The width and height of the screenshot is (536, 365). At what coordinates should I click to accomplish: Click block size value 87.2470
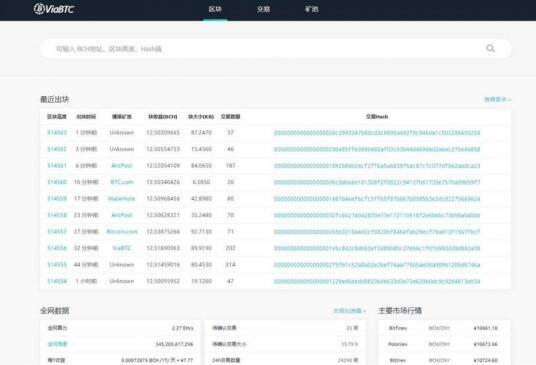tap(201, 133)
